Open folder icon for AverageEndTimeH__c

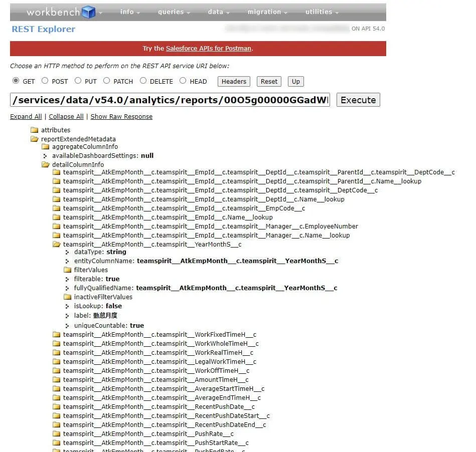pos(57,398)
